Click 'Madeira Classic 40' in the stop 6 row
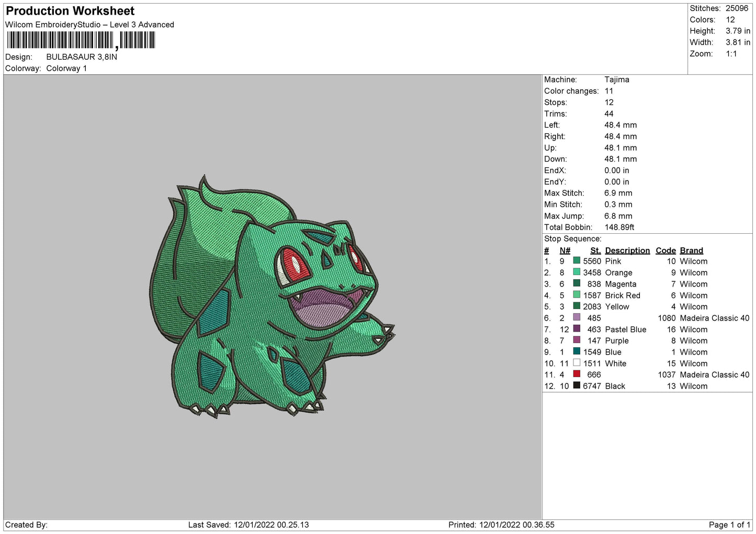 pyautogui.click(x=715, y=318)
